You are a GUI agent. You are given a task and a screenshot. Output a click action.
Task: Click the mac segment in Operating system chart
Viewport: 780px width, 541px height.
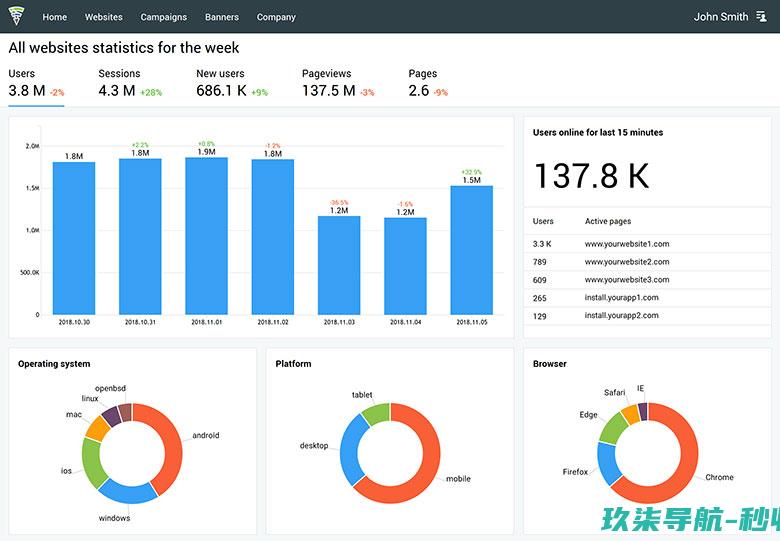97,429
